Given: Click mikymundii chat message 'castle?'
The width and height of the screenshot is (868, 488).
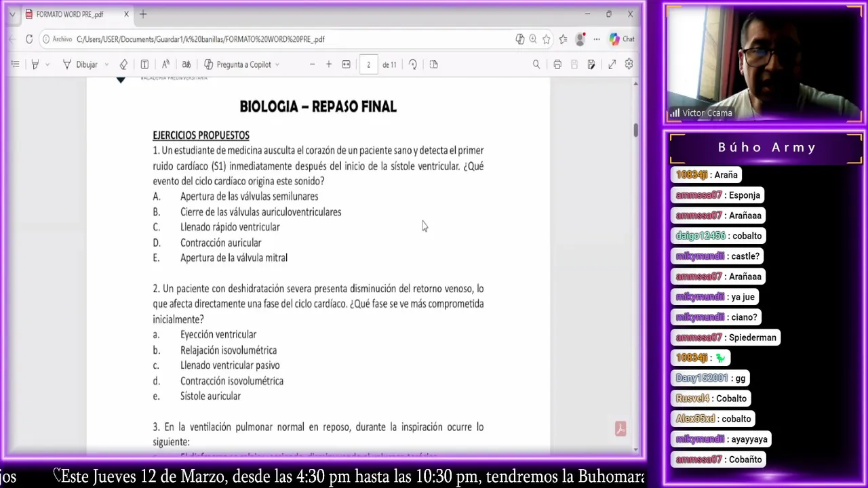Looking at the screenshot, I should (x=717, y=256).
